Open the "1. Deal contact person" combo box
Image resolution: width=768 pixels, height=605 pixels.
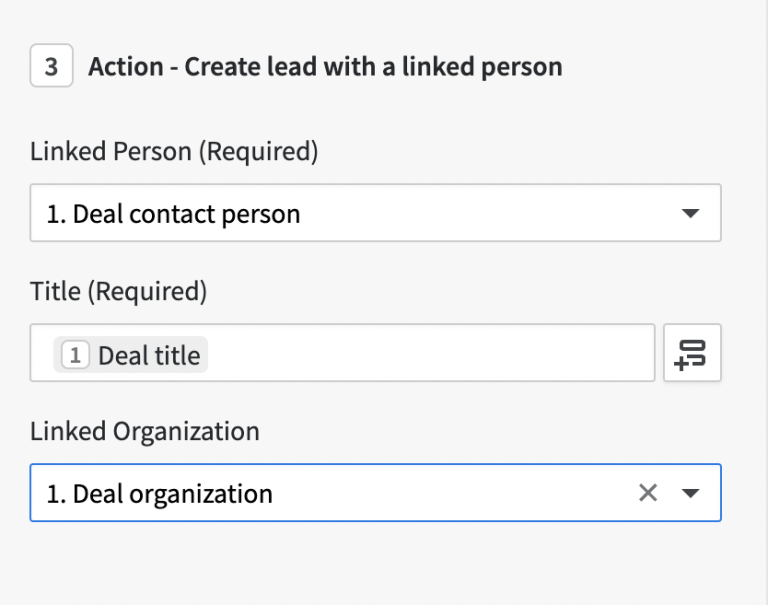click(375, 213)
